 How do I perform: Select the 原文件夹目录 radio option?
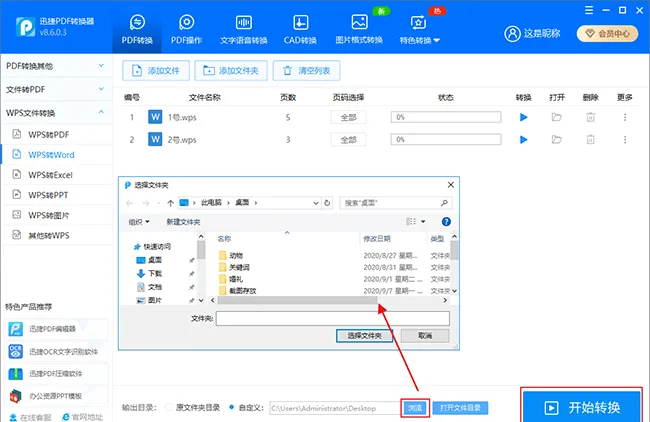169,407
